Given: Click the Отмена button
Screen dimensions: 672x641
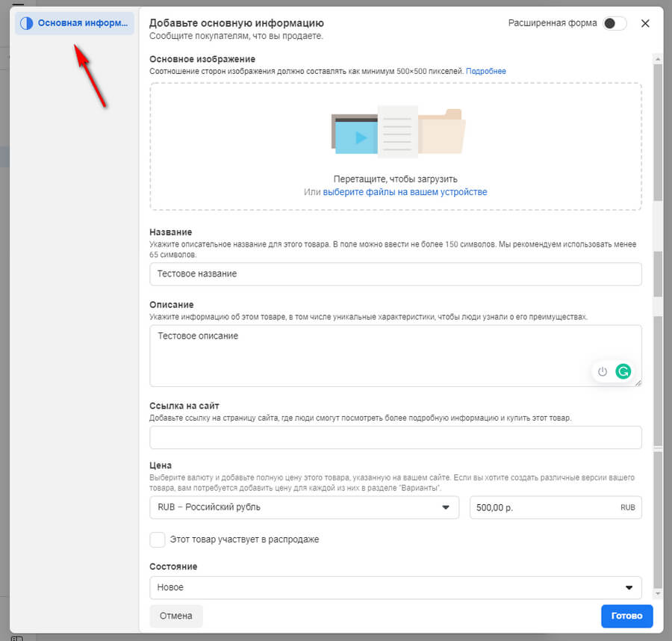Looking at the screenshot, I should click(176, 616).
